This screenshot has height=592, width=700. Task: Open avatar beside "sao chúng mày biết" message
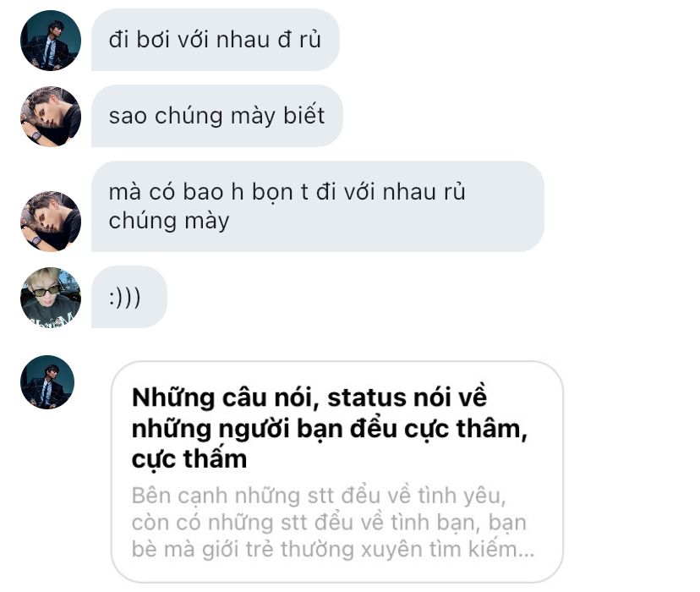[51, 117]
